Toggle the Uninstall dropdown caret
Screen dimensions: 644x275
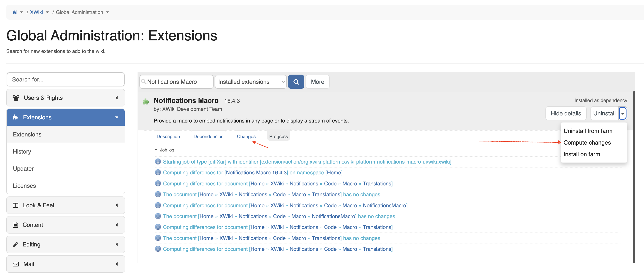click(x=623, y=114)
